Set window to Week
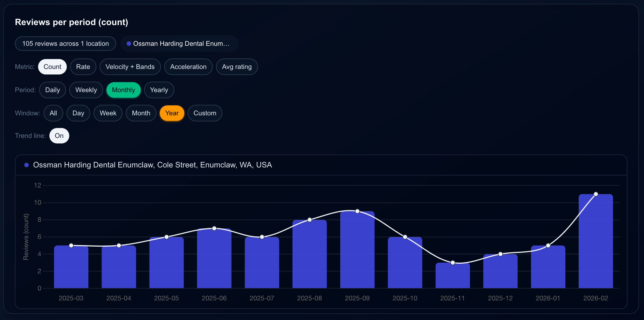644x320 pixels. click(108, 113)
